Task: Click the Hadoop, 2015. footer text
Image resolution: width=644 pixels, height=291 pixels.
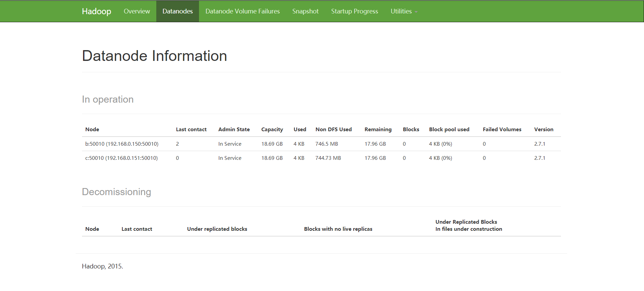Action: coord(103,266)
